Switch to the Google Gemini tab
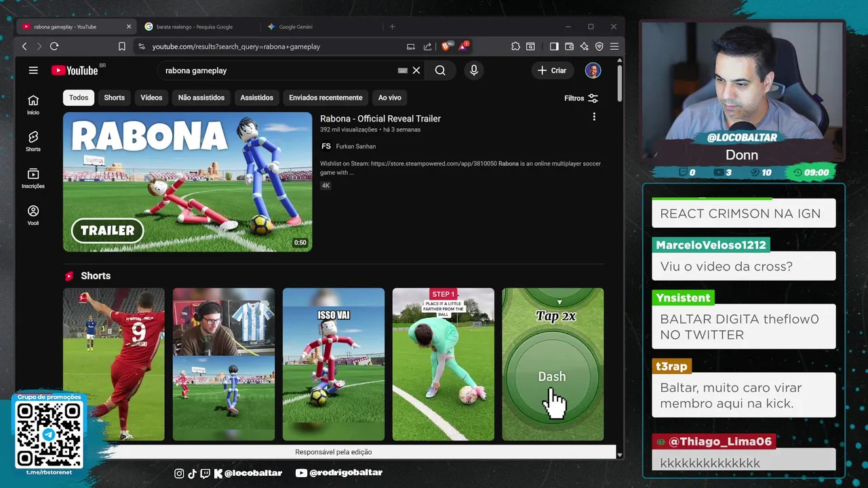The image size is (868, 488). [x=296, y=26]
